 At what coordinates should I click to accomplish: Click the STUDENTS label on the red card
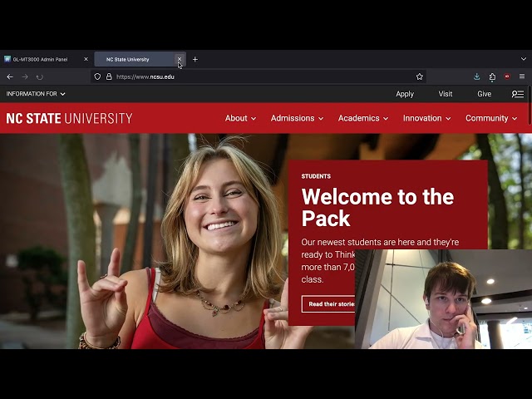316,176
